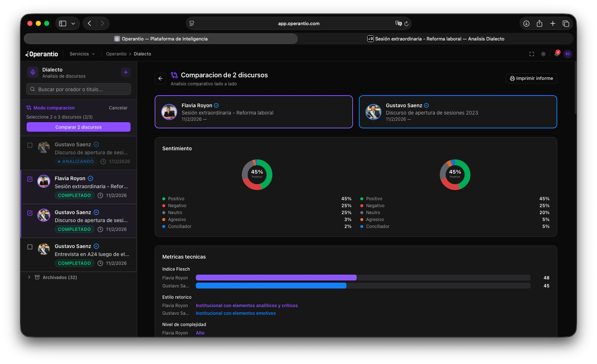Check the analyzing Gustavo Saenz speech checkbox
Image resolution: width=597 pixels, height=364 pixels.
point(30,145)
